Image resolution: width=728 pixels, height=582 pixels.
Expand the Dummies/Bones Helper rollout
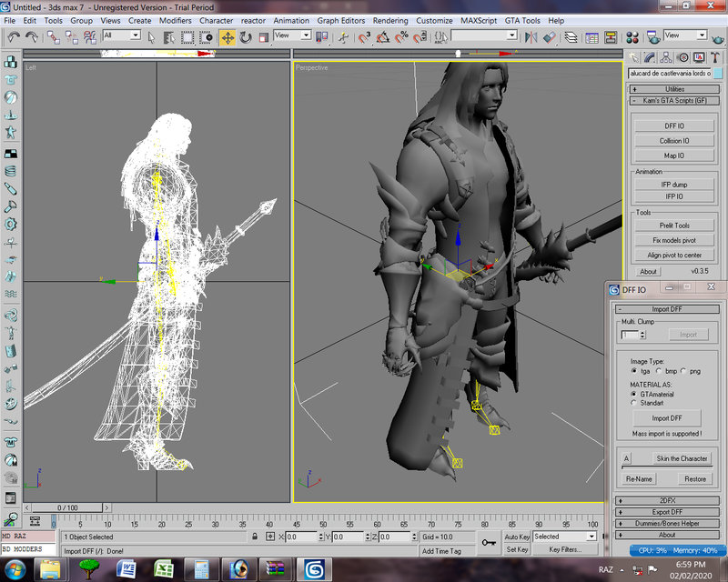coord(667,523)
